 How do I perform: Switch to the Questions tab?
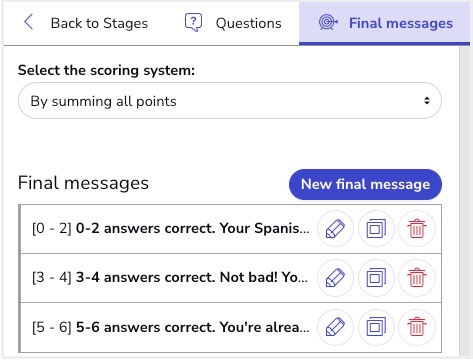pos(233,23)
